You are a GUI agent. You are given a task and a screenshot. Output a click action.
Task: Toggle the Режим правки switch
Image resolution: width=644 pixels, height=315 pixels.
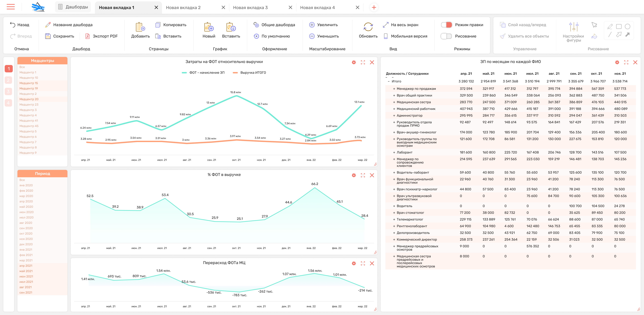[x=446, y=25]
